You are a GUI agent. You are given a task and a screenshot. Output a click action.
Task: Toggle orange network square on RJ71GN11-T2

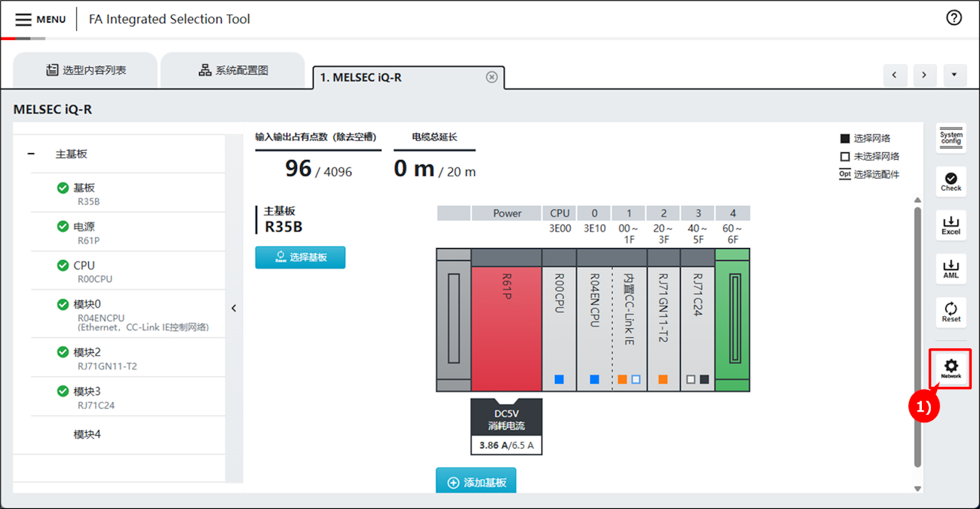pyautogui.click(x=663, y=379)
